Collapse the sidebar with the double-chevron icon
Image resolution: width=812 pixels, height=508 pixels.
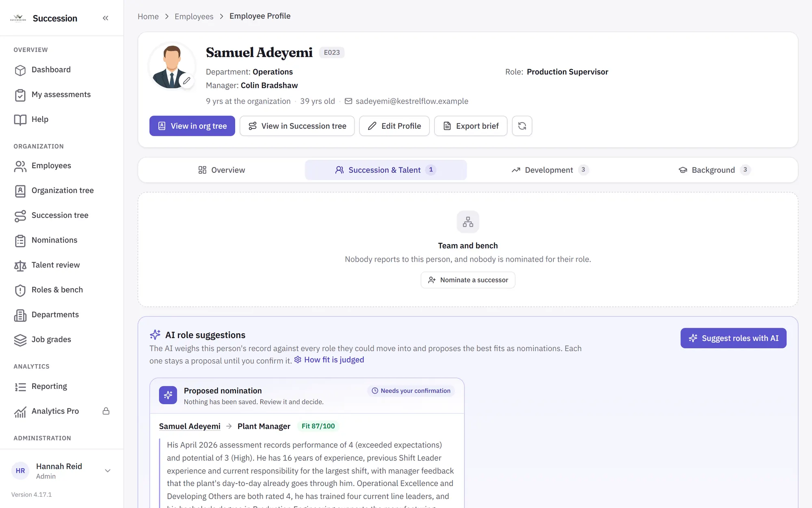[x=106, y=18]
